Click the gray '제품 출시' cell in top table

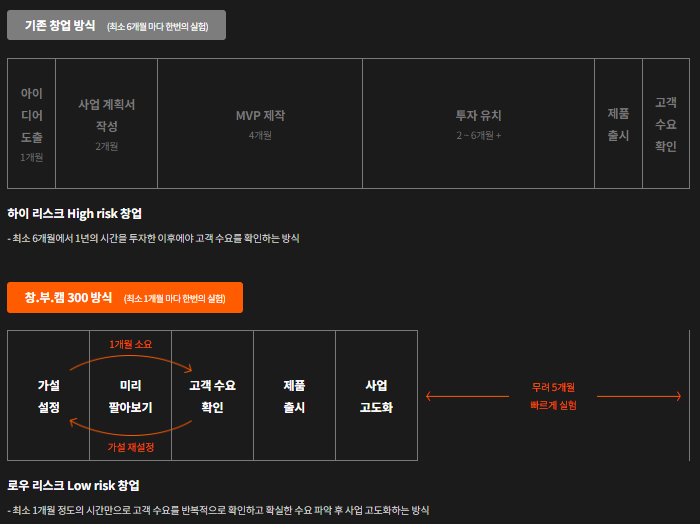[x=618, y=124]
